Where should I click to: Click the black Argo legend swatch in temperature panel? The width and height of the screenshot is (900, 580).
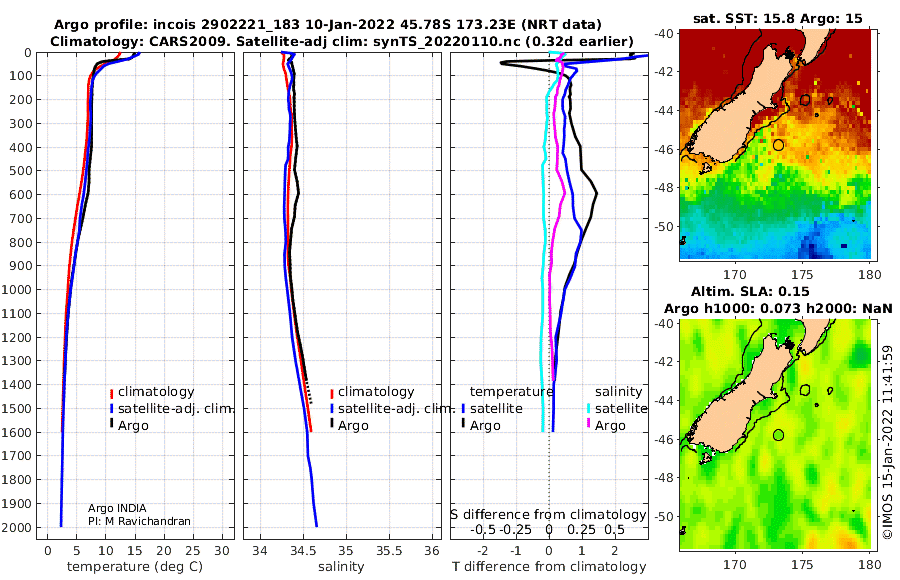click(x=111, y=424)
